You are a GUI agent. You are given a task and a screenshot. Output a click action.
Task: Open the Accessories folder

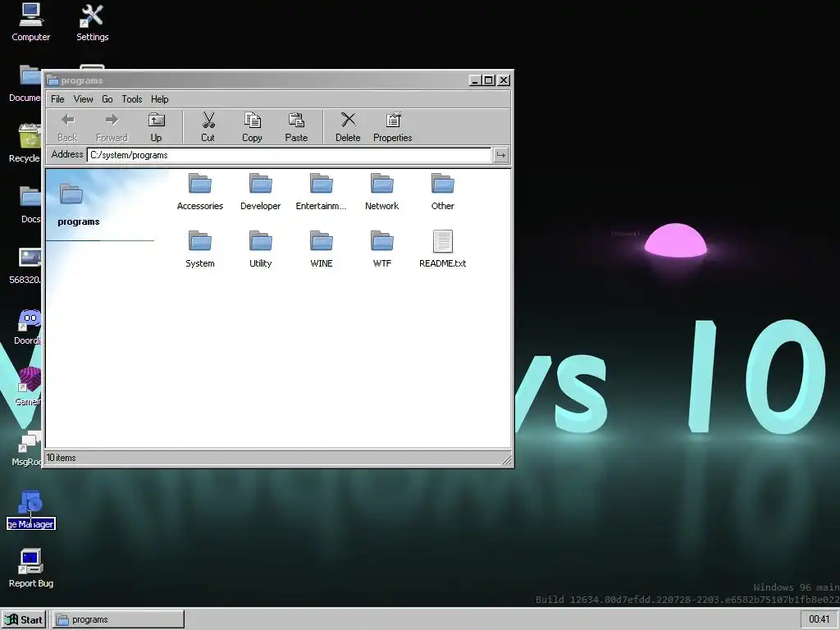[x=200, y=191]
